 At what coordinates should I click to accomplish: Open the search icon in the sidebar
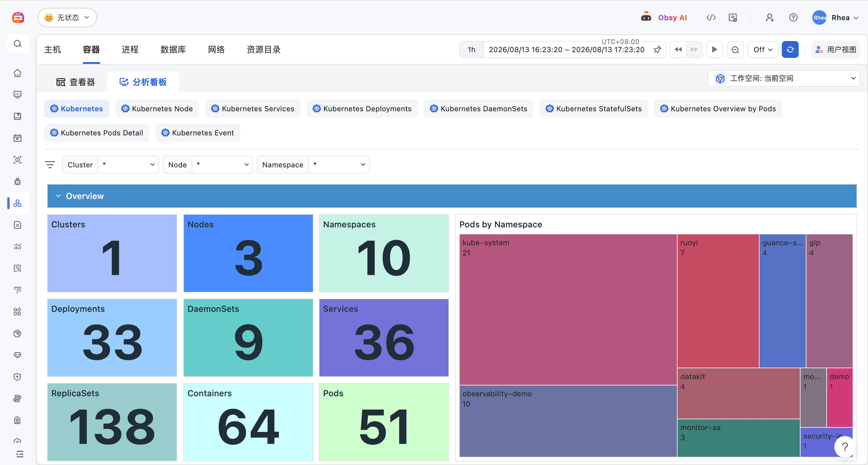click(17, 43)
